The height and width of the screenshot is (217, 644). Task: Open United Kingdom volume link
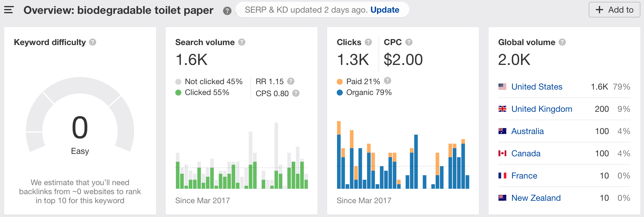[541, 109]
